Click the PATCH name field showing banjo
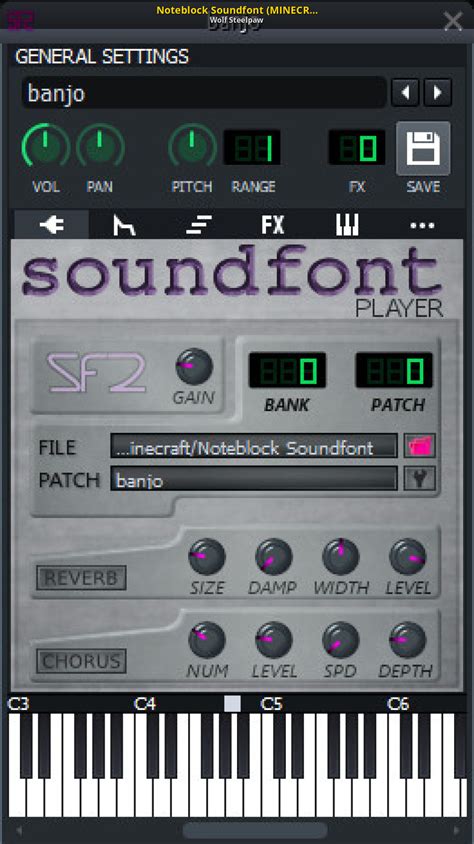This screenshot has width=474, height=844. [x=254, y=479]
